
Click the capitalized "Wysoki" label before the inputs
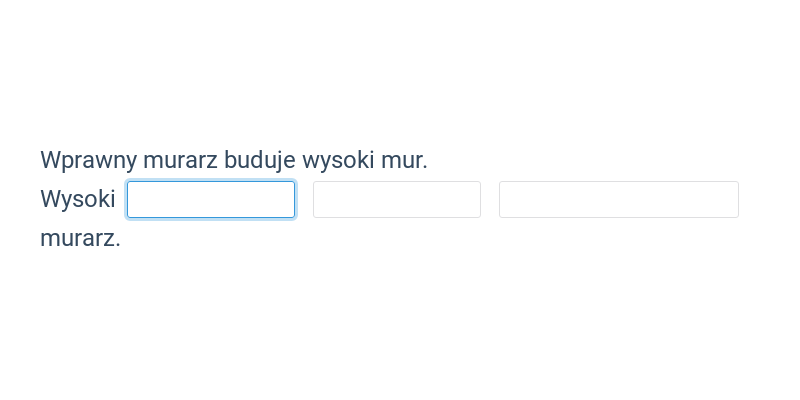pos(78,199)
